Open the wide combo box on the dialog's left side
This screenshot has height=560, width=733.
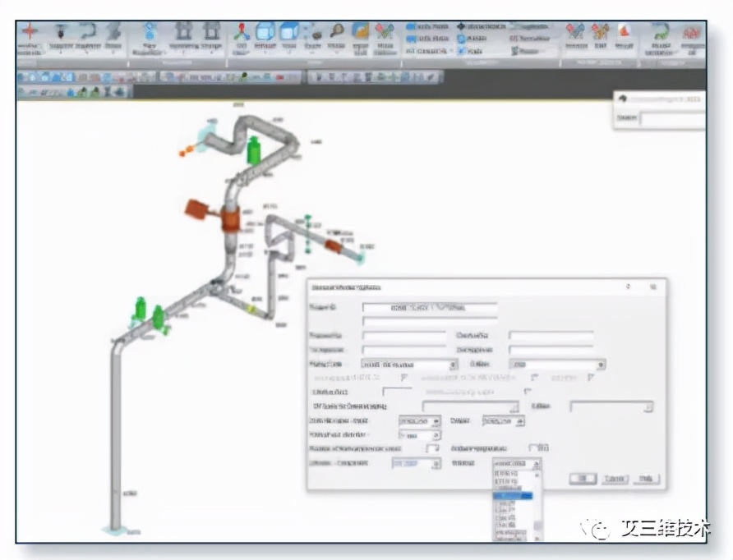point(409,365)
